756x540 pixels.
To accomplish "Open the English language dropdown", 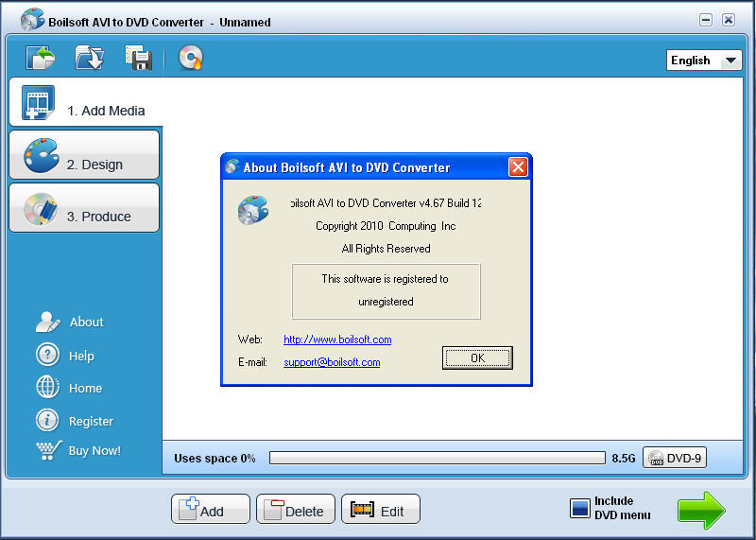I will pos(704,61).
